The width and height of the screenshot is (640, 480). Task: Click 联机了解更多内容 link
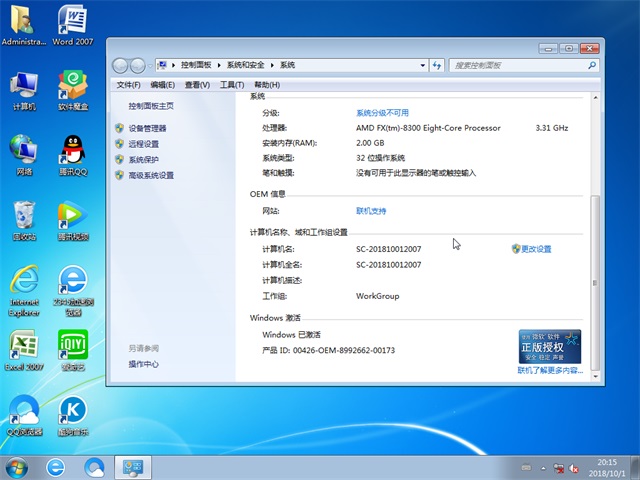tap(550, 371)
